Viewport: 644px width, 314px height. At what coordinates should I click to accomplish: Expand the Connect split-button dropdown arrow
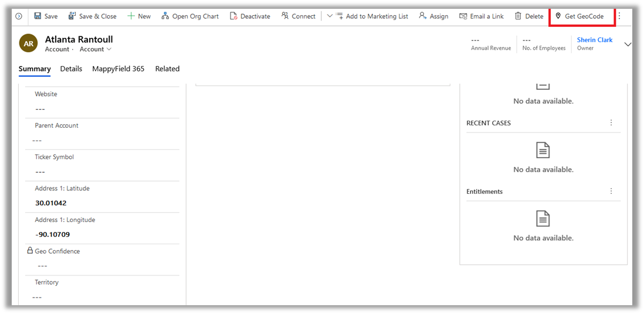[x=329, y=16]
